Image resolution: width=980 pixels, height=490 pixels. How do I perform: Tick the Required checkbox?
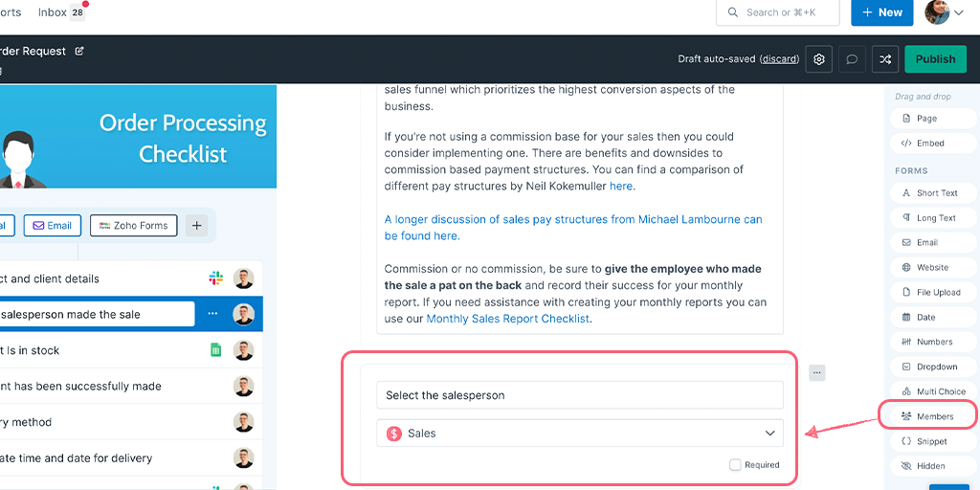[x=735, y=464]
